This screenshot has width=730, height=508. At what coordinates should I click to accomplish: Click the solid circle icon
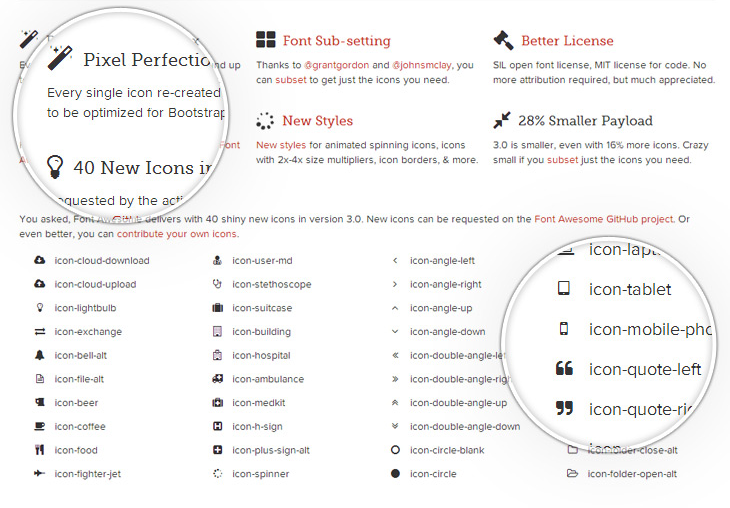coord(395,474)
